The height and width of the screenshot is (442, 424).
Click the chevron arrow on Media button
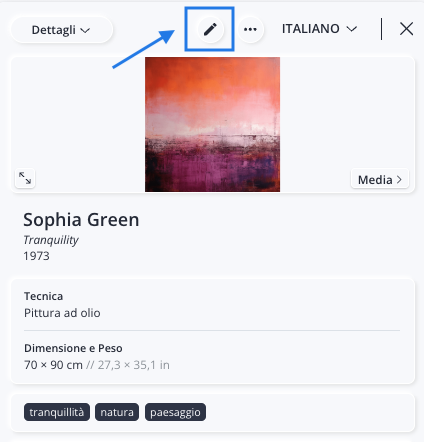coord(399,180)
